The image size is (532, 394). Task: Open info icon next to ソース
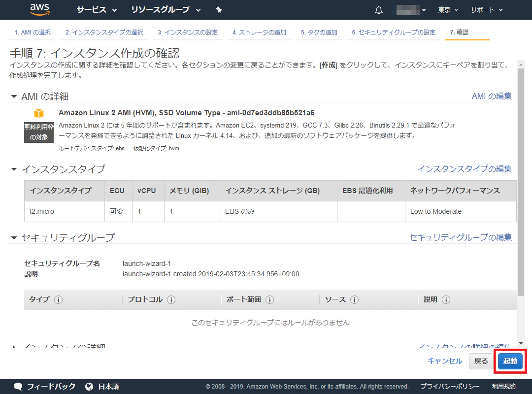(x=354, y=299)
